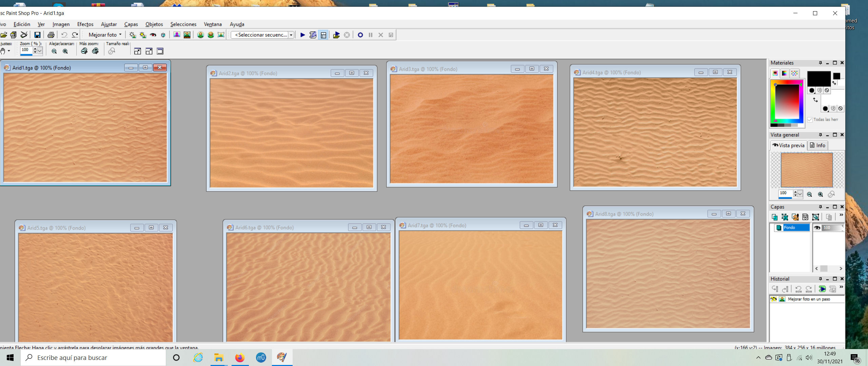Toggle Todas las herr checkbox

click(x=810, y=120)
